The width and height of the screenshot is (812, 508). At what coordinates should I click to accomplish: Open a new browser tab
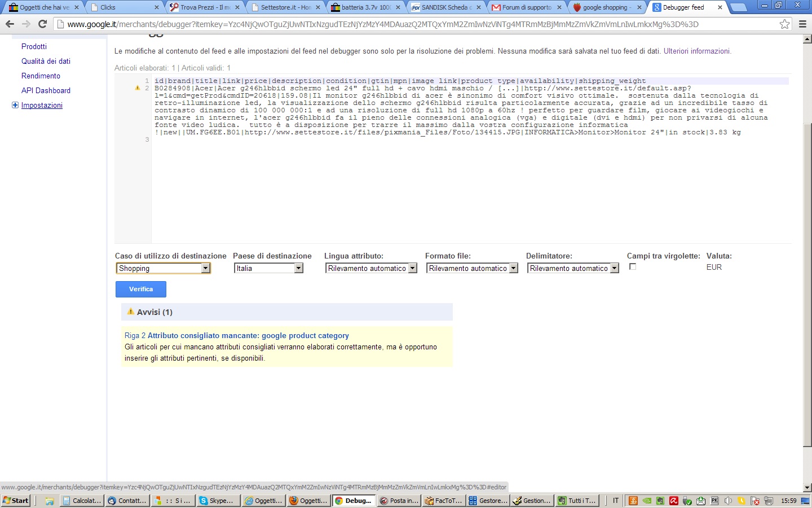click(739, 8)
